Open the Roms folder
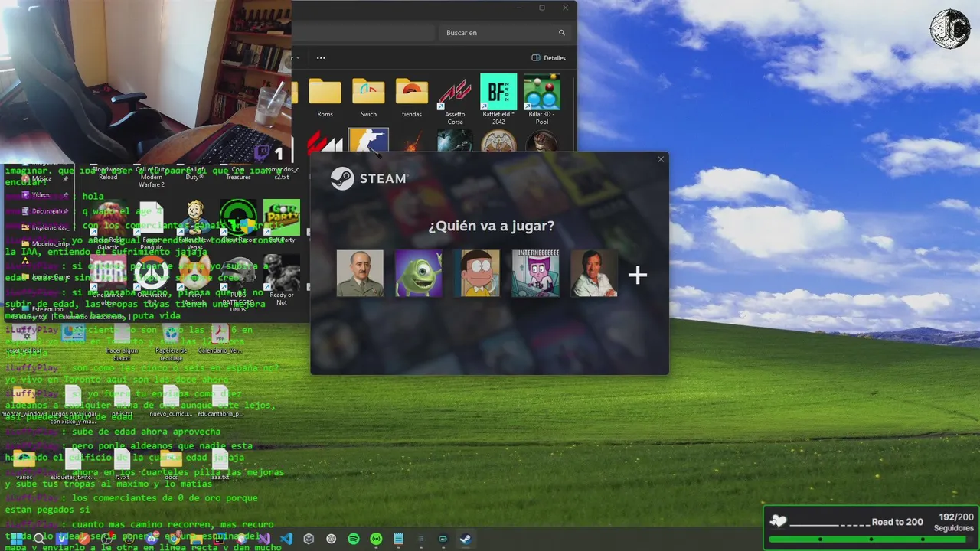Viewport: 980px width, 551px height. pyautogui.click(x=325, y=97)
